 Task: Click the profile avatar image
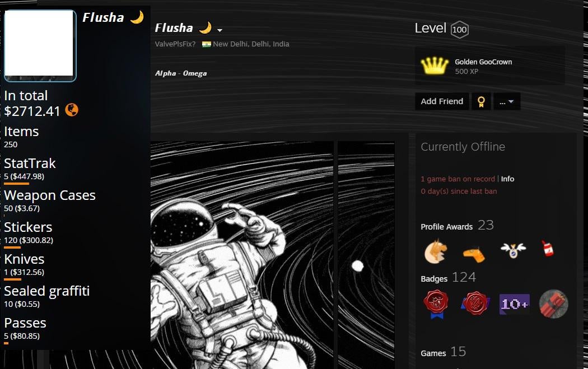pos(39,45)
